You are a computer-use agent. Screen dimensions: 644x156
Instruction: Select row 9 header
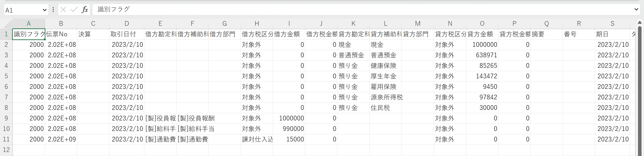[x=6, y=118]
